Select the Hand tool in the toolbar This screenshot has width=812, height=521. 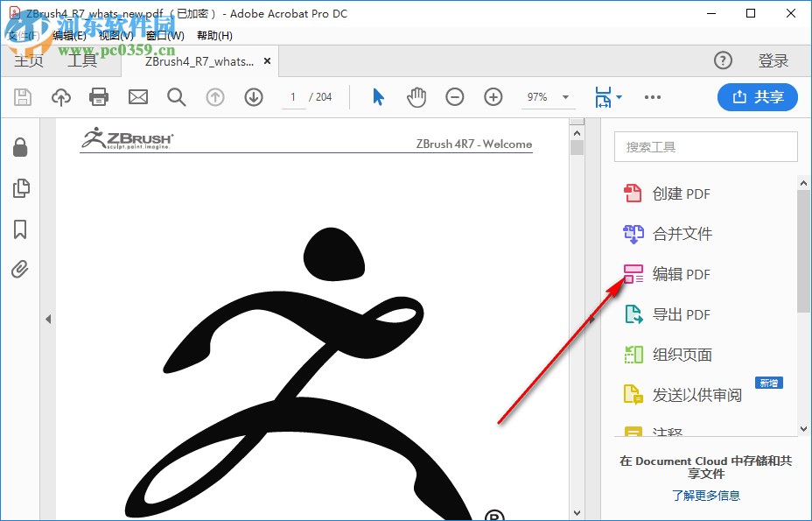tap(416, 97)
